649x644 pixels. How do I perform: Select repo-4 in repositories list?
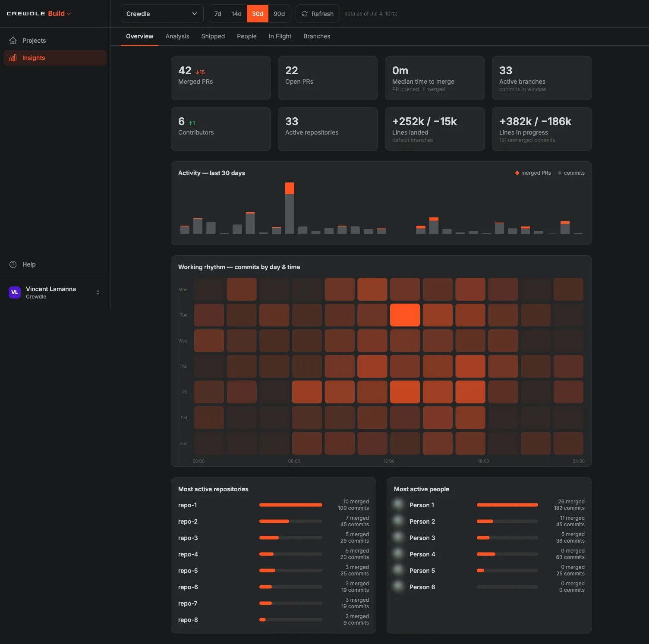274,554
